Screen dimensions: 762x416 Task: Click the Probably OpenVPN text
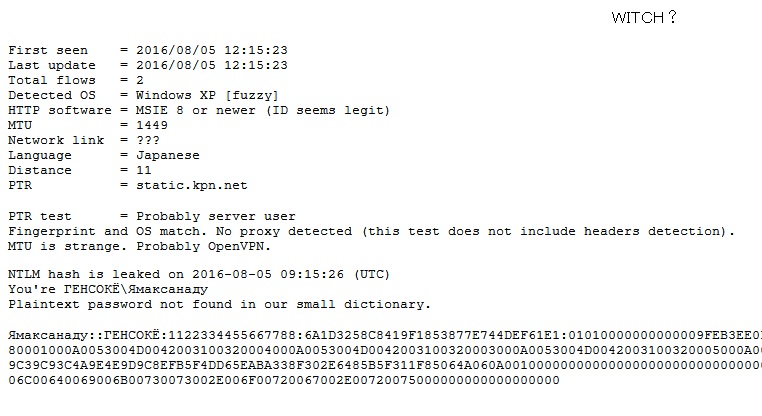[x=203, y=246]
